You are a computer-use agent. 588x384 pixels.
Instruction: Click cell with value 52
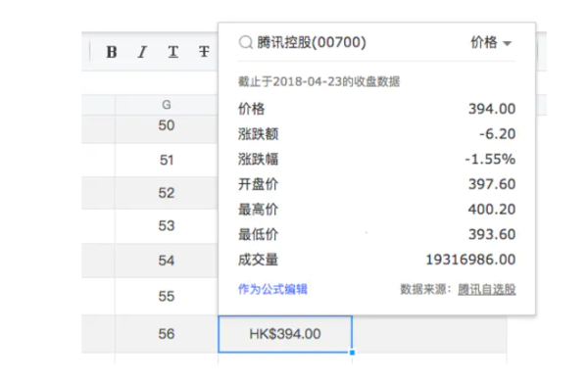[x=167, y=193]
